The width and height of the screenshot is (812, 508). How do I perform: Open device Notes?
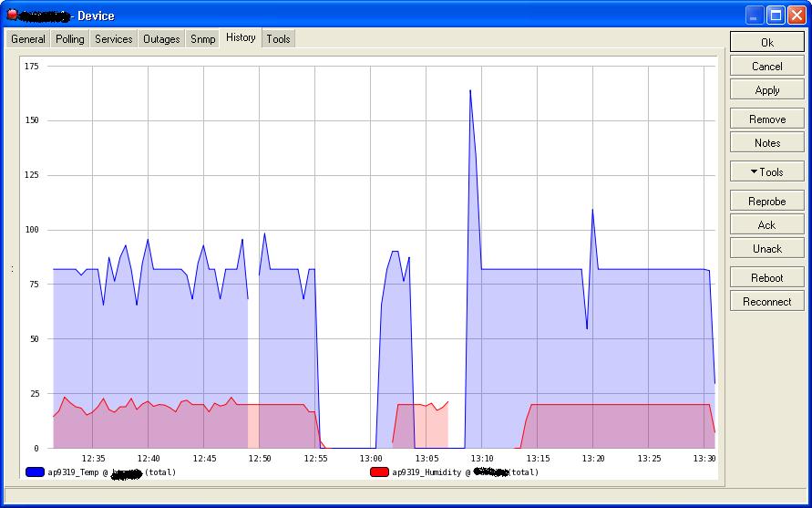[767, 142]
